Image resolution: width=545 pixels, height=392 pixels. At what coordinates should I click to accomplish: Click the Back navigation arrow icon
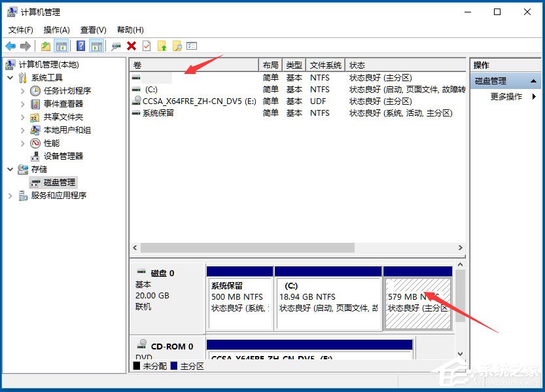pos(11,46)
